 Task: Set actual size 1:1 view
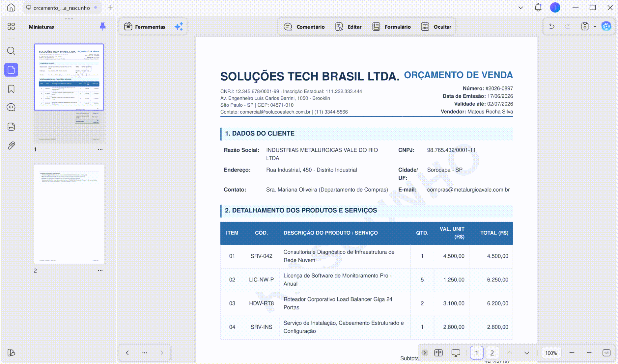pyautogui.click(x=606, y=353)
